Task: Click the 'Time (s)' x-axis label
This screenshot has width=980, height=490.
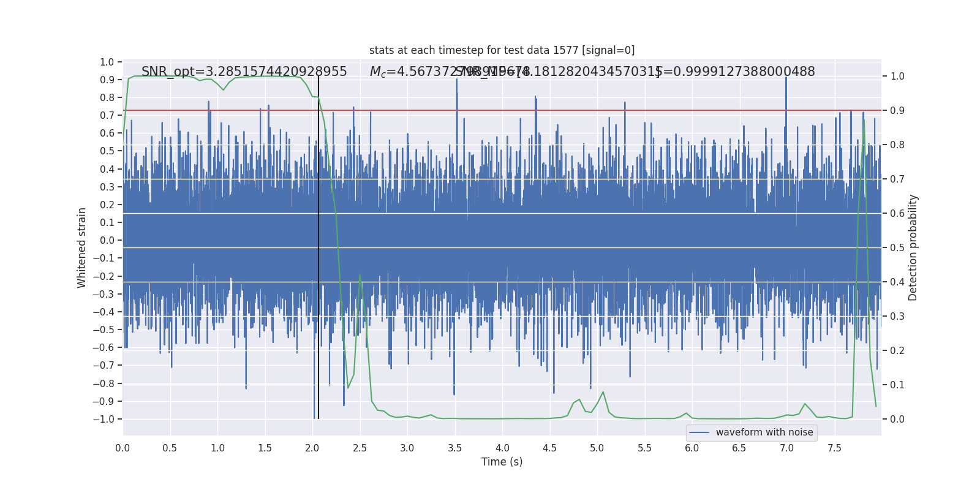Action: click(x=502, y=462)
